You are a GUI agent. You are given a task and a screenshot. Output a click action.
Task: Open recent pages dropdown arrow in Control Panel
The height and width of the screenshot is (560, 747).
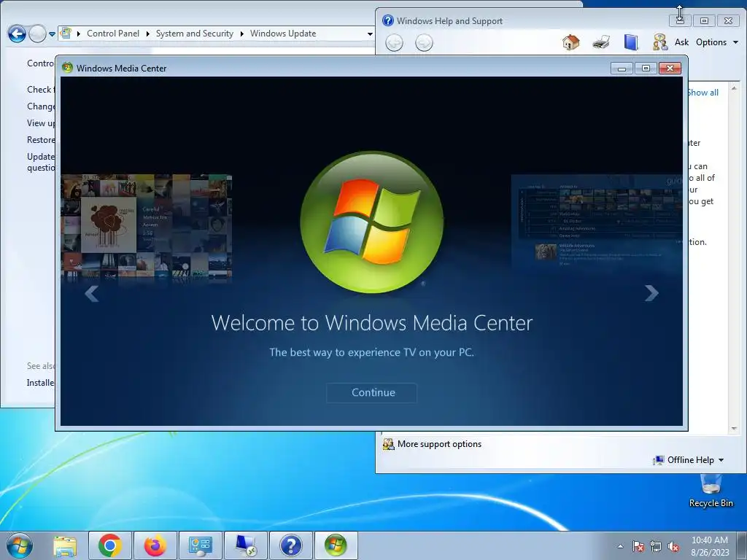pyautogui.click(x=52, y=34)
